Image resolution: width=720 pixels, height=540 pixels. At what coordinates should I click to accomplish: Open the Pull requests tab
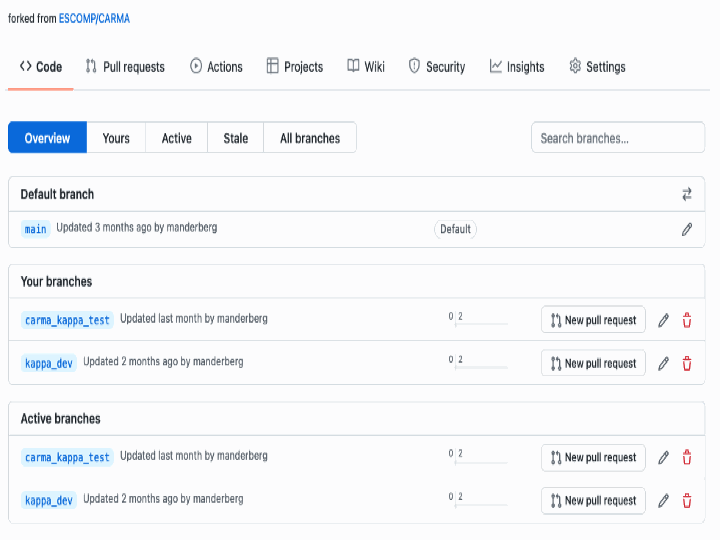(x=125, y=67)
